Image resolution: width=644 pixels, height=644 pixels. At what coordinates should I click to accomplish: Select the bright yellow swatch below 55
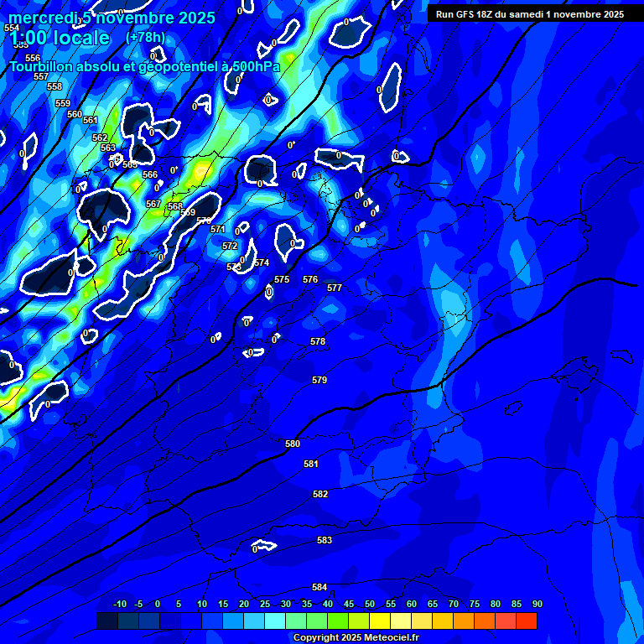[x=380, y=621]
